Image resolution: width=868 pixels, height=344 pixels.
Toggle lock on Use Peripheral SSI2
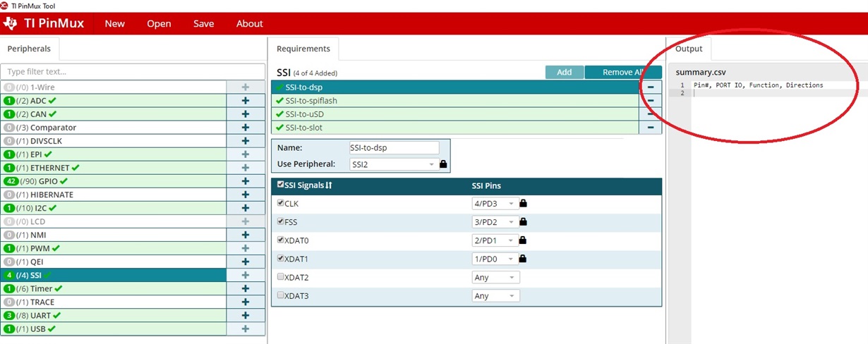pos(443,164)
